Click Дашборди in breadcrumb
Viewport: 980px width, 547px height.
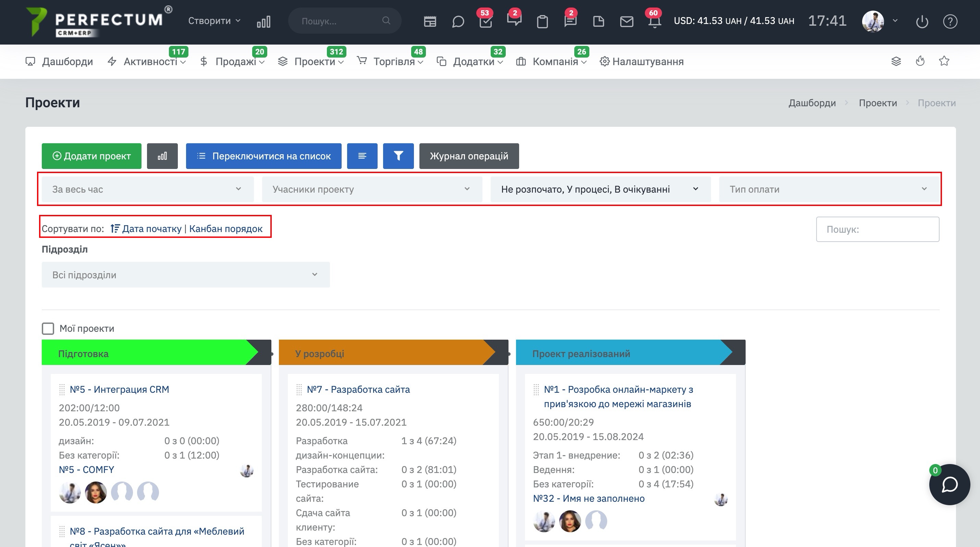812,103
